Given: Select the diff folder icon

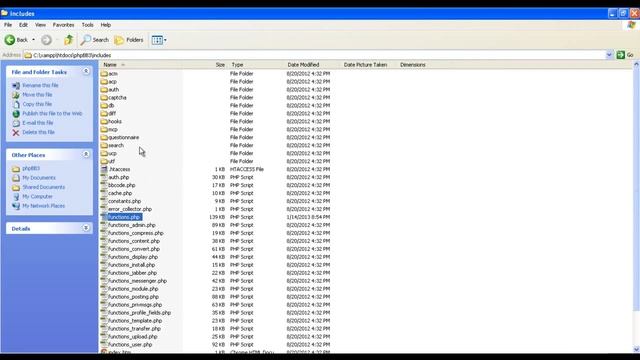Looking at the screenshot, I should pos(104,113).
